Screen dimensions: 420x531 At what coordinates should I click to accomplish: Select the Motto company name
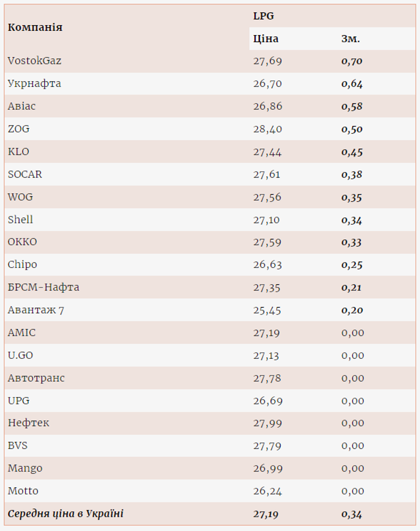tap(23, 491)
